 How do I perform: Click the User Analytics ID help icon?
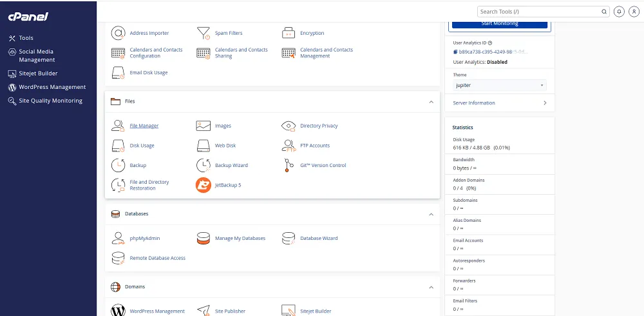[490, 43]
